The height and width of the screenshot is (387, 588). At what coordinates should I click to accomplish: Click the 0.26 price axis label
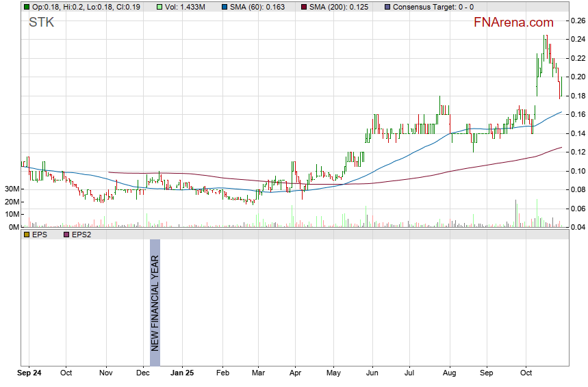pos(578,21)
